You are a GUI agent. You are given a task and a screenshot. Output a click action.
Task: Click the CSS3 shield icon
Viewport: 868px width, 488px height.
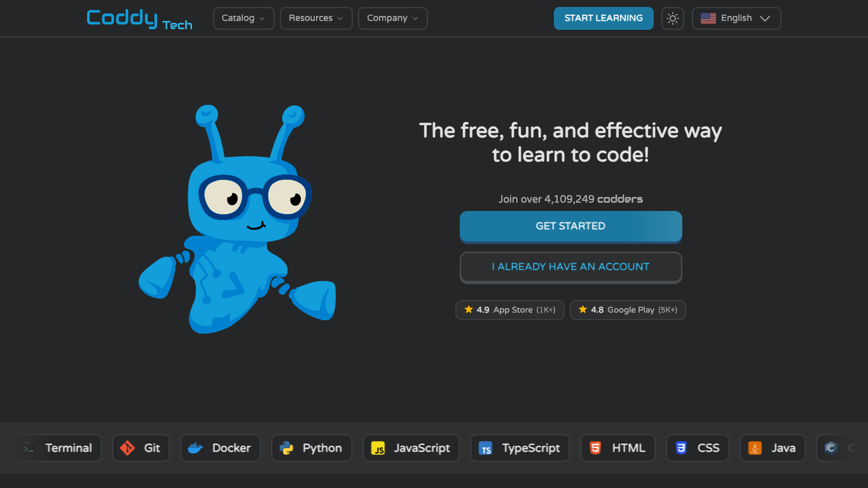coord(681,448)
